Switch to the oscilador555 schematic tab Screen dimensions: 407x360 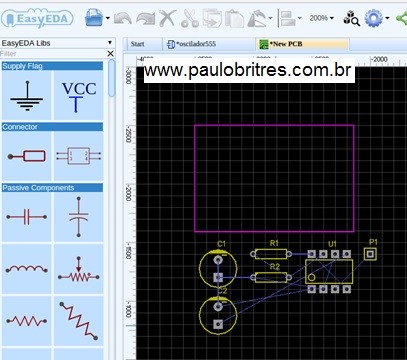click(x=192, y=44)
